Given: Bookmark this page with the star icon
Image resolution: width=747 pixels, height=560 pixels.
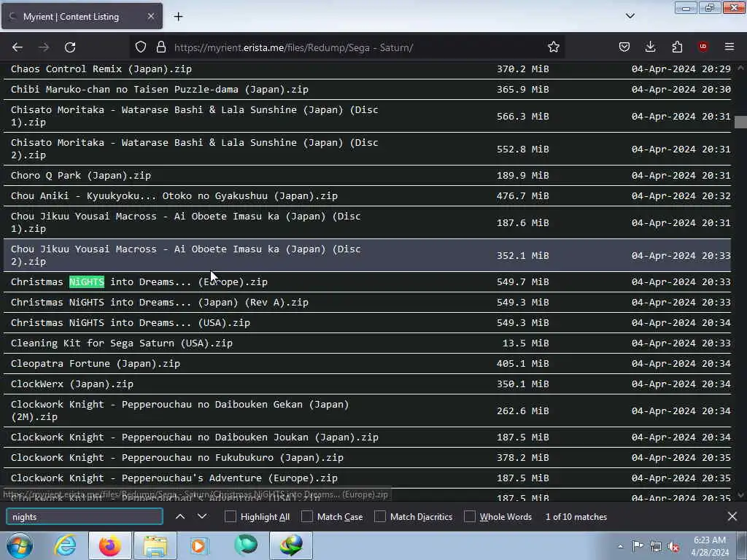Looking at the screenshot, I should [x=553, y=47].
